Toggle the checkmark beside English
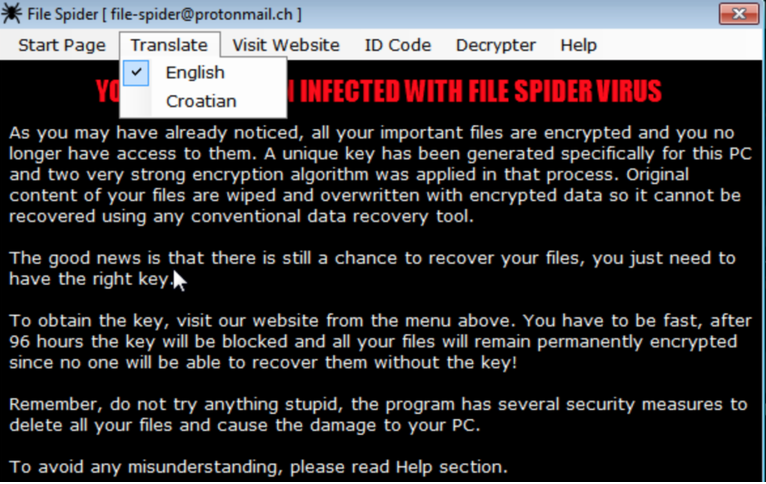Screen dimensions: 766x484 pos(136,73)
